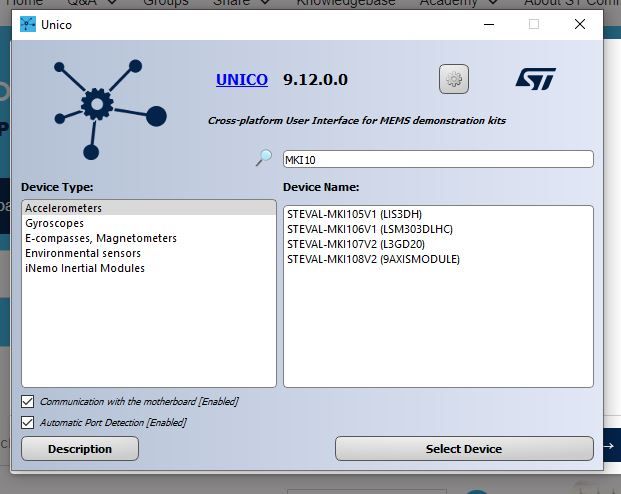This screenshot has height=494, width=621.
Task: Click the magnifier search icon
Action: (x=264, y=158)
